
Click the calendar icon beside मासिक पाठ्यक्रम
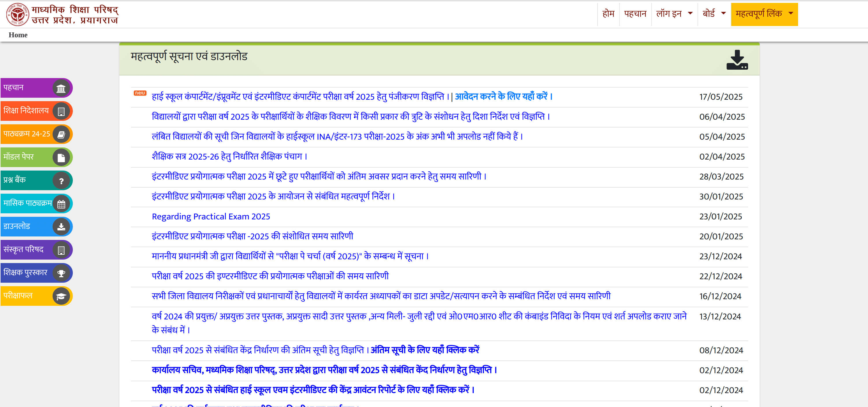click(x=61, y=204)
